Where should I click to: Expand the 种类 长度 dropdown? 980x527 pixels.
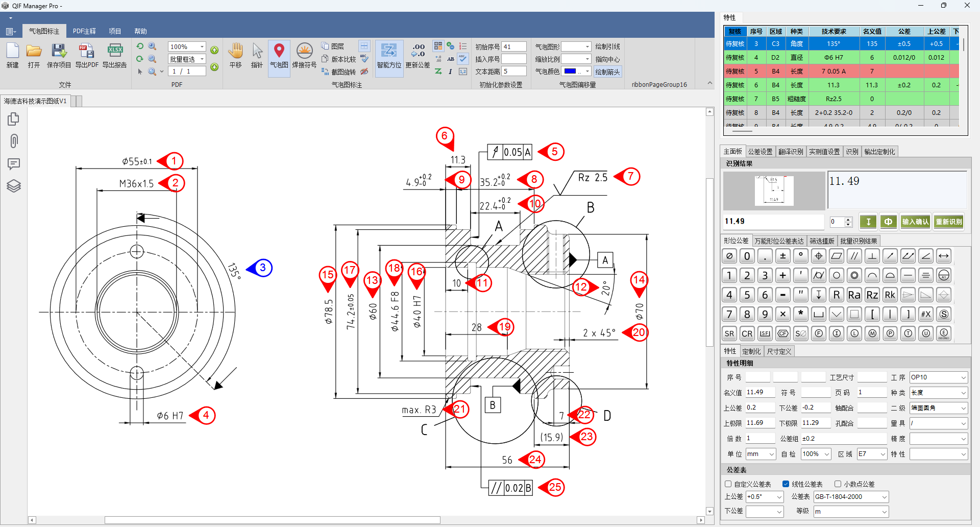tap(963, 393)
